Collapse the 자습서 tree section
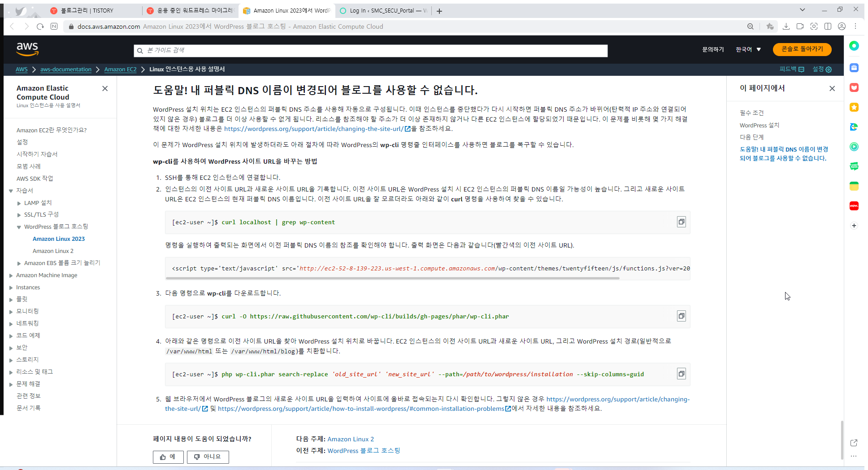The width and height of the screenshot is (868, 470). coord(11,191)
